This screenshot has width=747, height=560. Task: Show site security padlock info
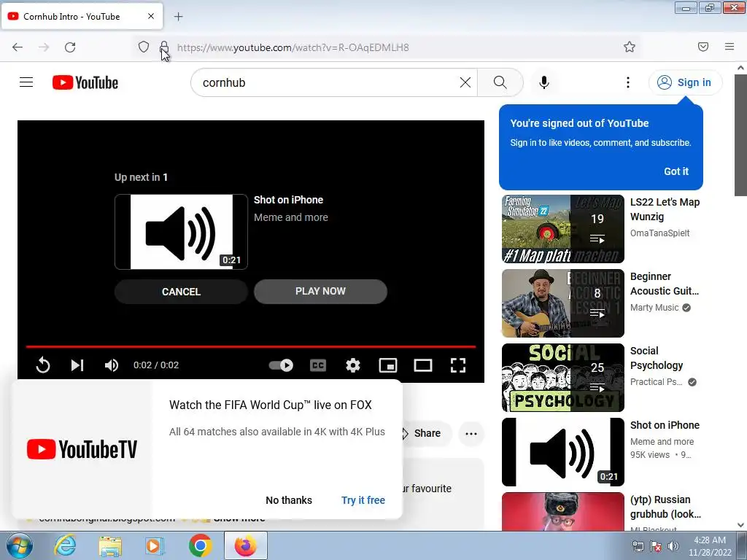click(x=164, y=47)
